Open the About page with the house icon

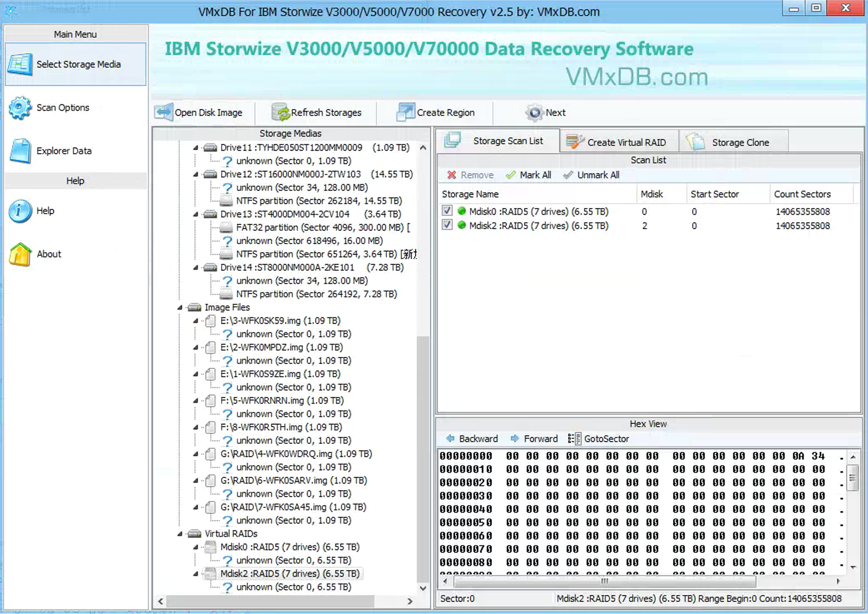[x=20, y=254]
